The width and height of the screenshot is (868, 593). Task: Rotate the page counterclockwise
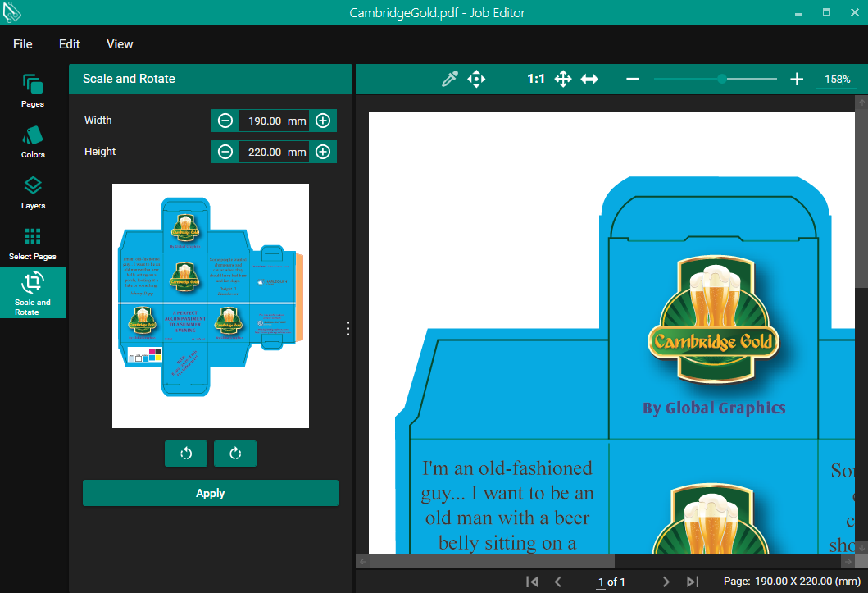point(186,454)
